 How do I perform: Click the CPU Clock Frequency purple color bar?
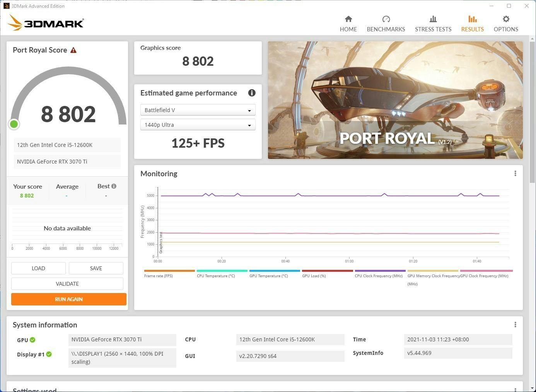pyautogui.click(x=380, y=271)
